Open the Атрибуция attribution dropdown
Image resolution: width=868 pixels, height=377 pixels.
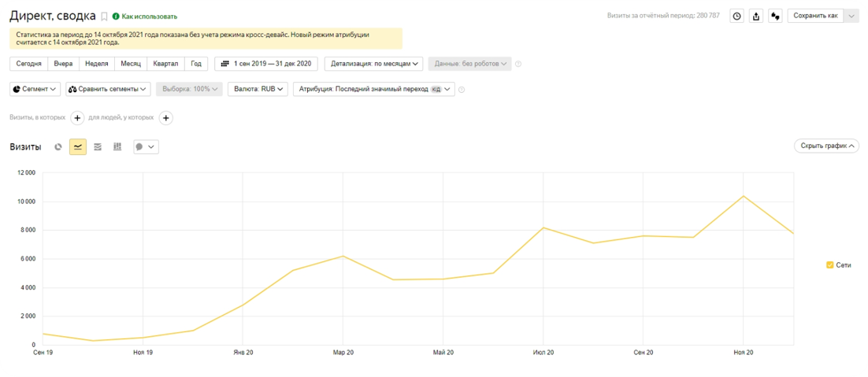point(373,89)
